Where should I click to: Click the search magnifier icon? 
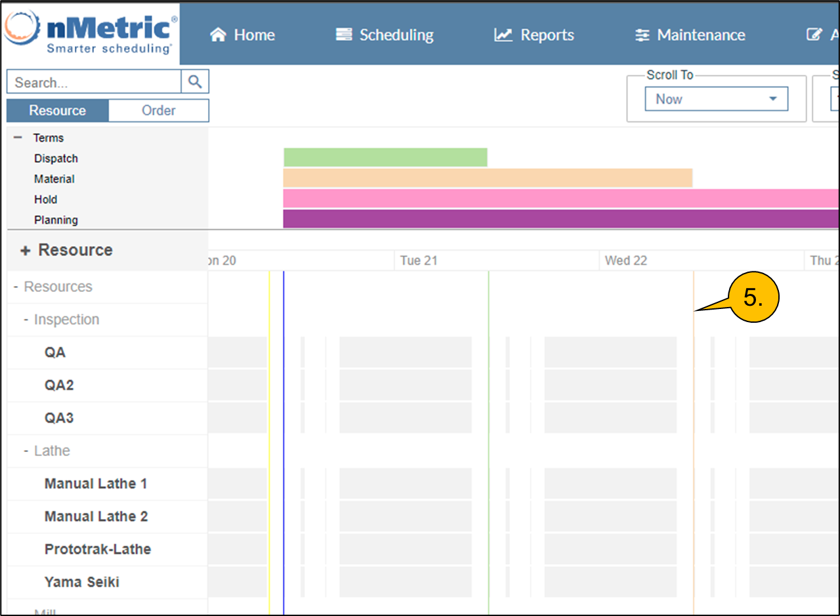click(195, 82)
